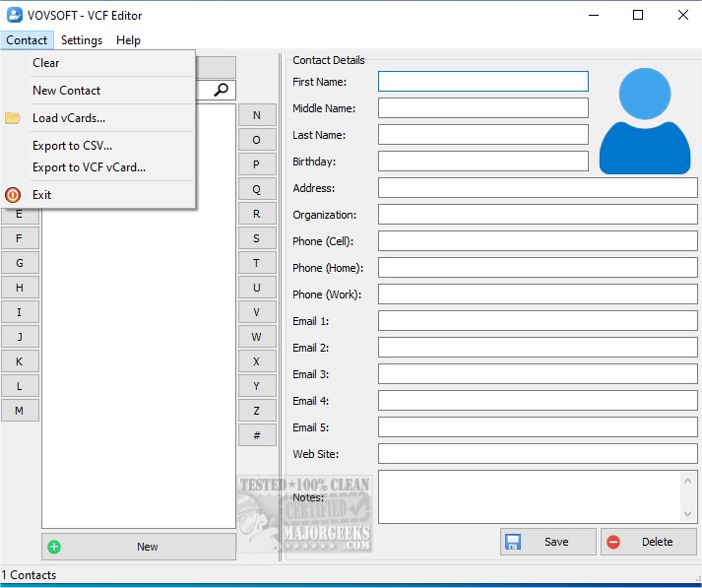Filter contacts by letter P
The width and height of the screenshot is (702, 588).
[x=257, y=164]
